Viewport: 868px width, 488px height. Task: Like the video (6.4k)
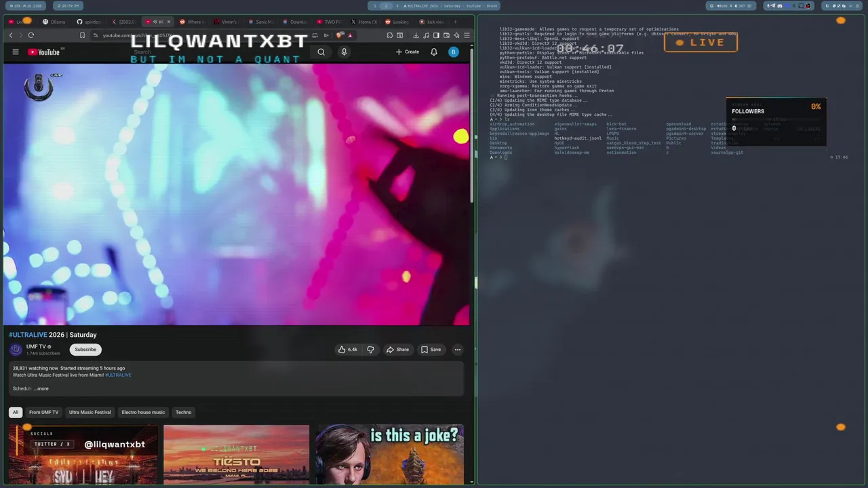[x=348, y=350]
